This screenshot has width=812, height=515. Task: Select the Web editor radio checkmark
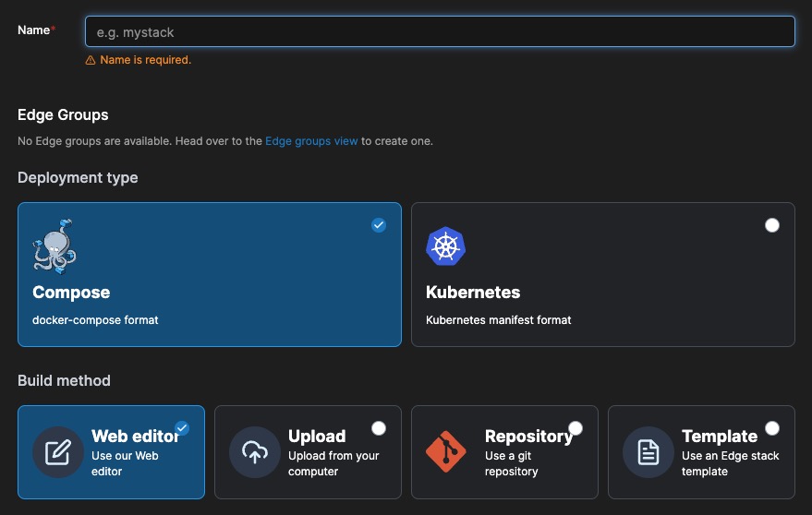[182, 428]
